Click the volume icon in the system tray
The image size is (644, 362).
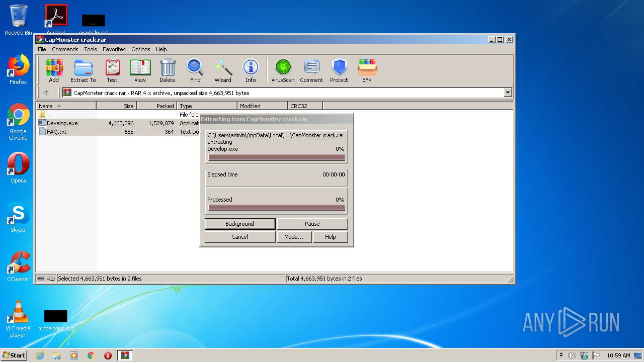[x=572, y=355]
